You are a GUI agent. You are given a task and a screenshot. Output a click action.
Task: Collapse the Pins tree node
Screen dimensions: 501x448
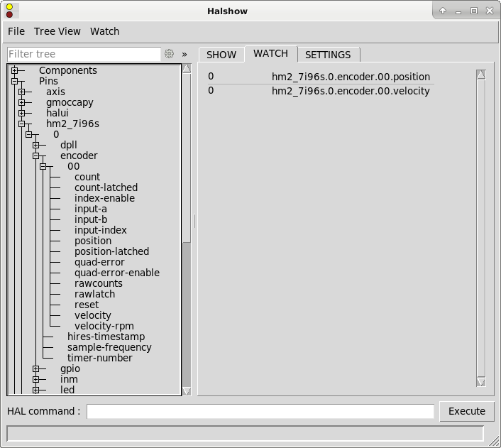[14, 82]
